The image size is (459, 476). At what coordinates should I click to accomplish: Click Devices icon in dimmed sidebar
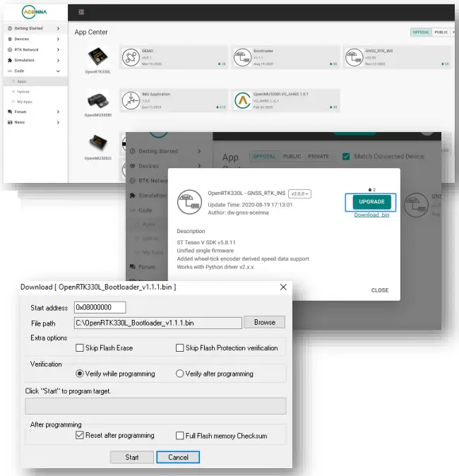(132, 166)
